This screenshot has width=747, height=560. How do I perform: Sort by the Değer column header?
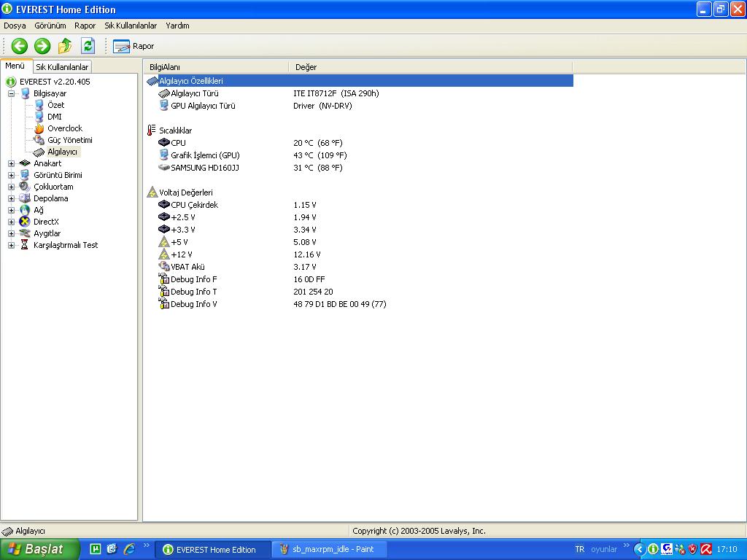(430, 67)
